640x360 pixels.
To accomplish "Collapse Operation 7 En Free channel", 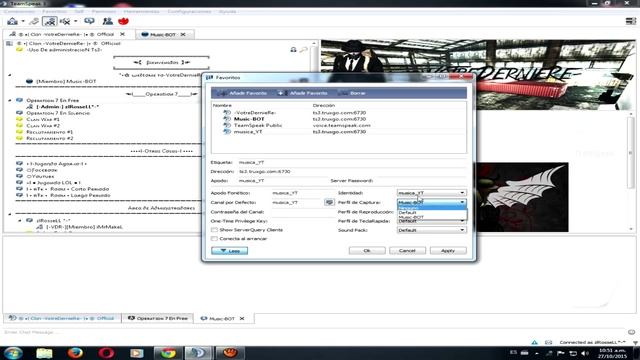I will click(x=10, y=100).
